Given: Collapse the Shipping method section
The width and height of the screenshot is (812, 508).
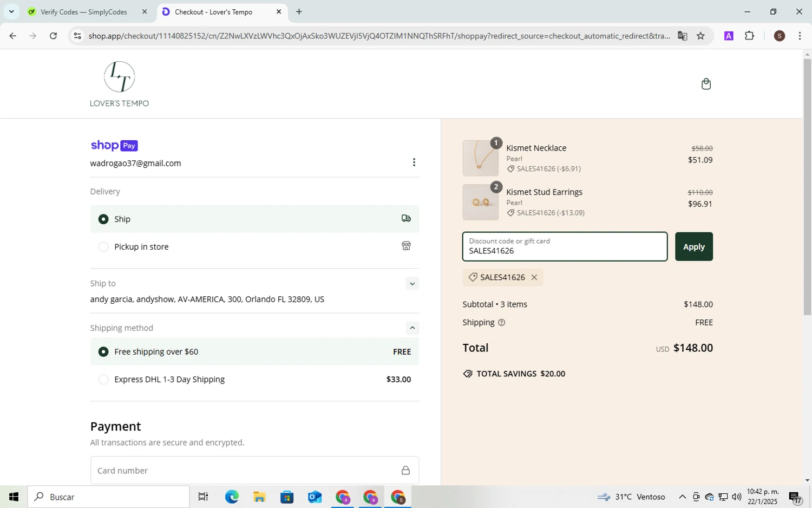Looking at the screenshot, I should [x=412, y=328].
